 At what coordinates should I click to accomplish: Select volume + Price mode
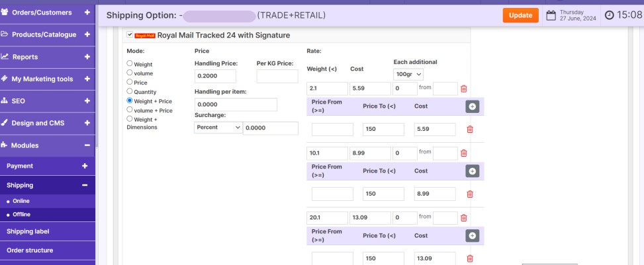coord(130,110)
